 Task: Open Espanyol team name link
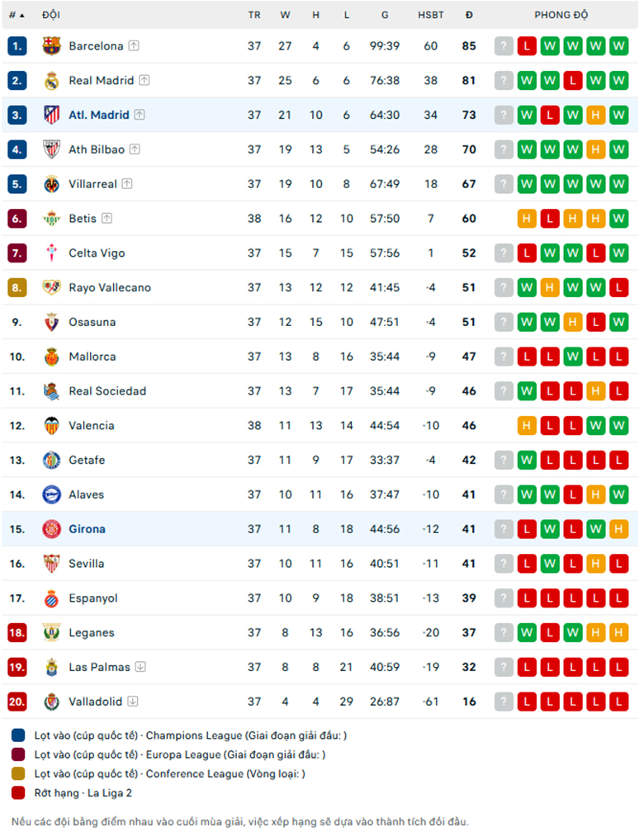[93, 598]
